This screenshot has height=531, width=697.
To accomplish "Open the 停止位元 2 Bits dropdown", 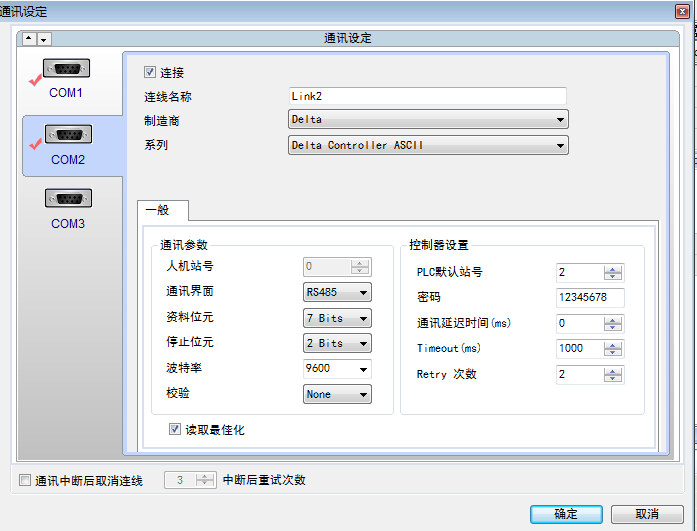I will click(x=337, y=343).
